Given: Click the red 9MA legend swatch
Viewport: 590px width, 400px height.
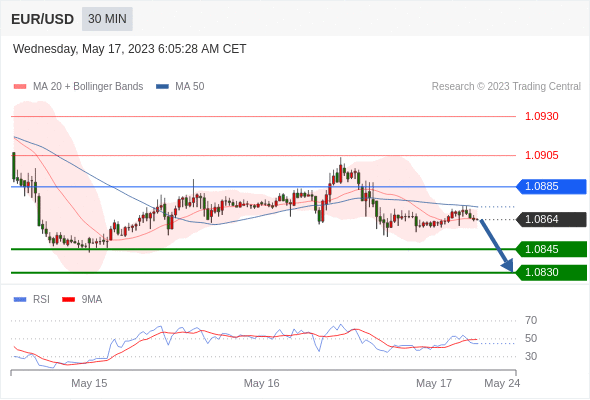Looking at the screenshot, I should coord(68,300).
